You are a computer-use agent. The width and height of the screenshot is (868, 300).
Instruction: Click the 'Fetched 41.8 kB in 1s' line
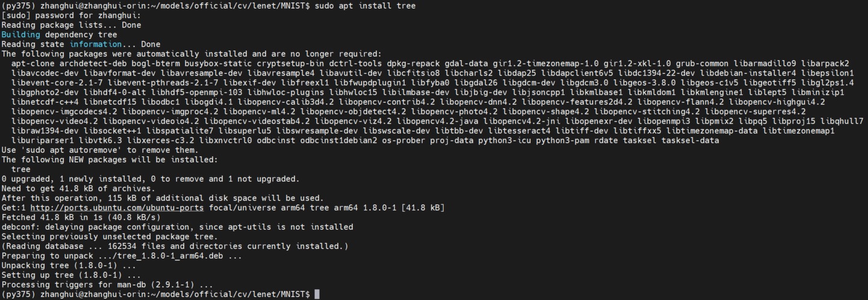point(81,218)
